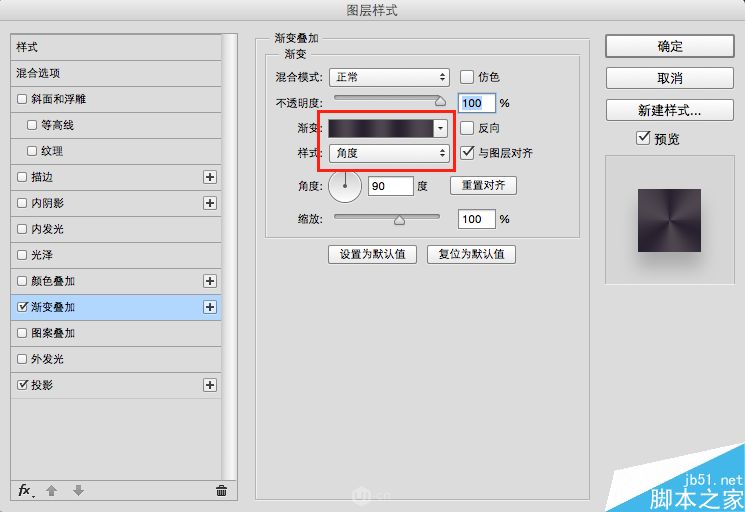Select 样式 in the left list
This screenshot has width=745, height=512.
(116, 47)
